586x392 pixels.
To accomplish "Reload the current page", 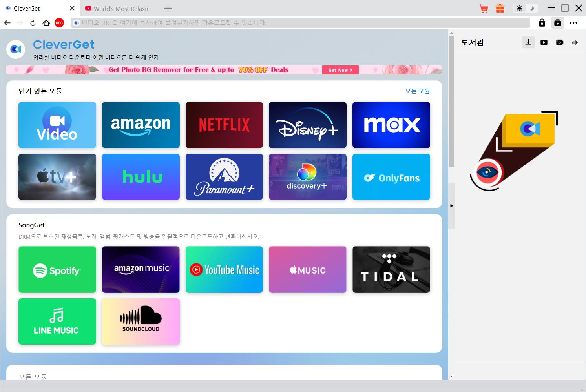I will click(x=33, y=23).
